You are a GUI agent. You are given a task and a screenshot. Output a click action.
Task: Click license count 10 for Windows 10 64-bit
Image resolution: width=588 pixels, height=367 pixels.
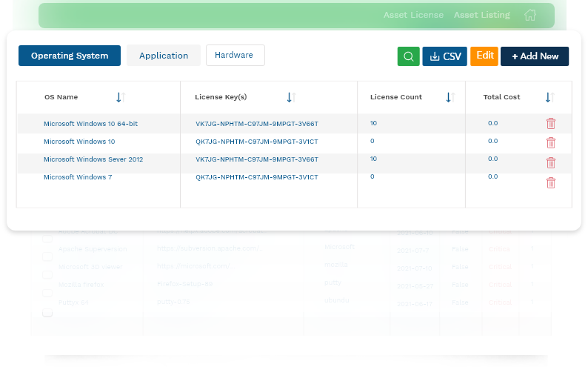click(373, 123)
